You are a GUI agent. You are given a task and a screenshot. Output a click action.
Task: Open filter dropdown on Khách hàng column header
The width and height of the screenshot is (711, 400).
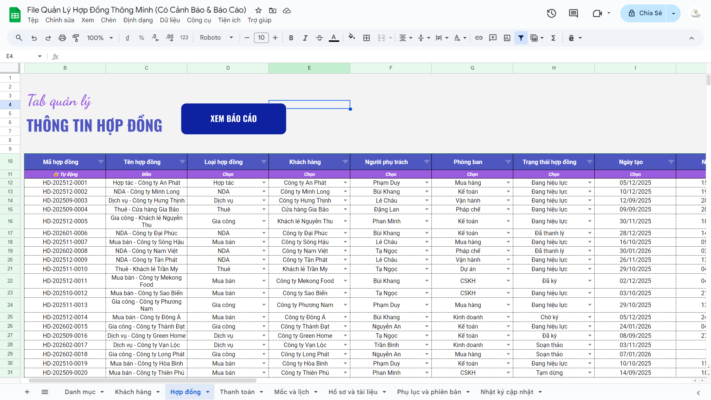pyautogui.click(x=343, y=161)
